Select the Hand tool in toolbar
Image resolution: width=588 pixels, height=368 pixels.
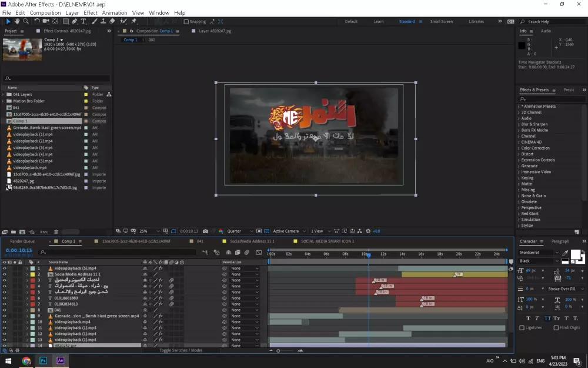tap(17, 21)
